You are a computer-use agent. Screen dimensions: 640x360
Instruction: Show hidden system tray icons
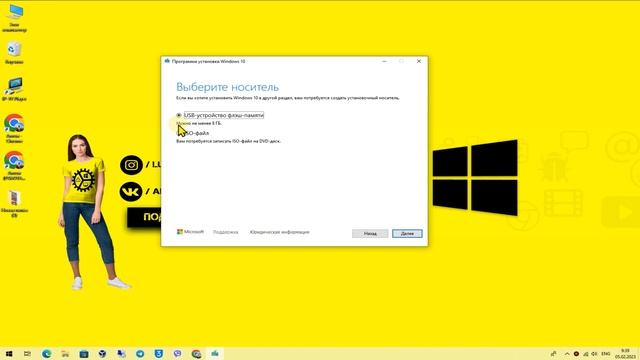coord(567,354)
